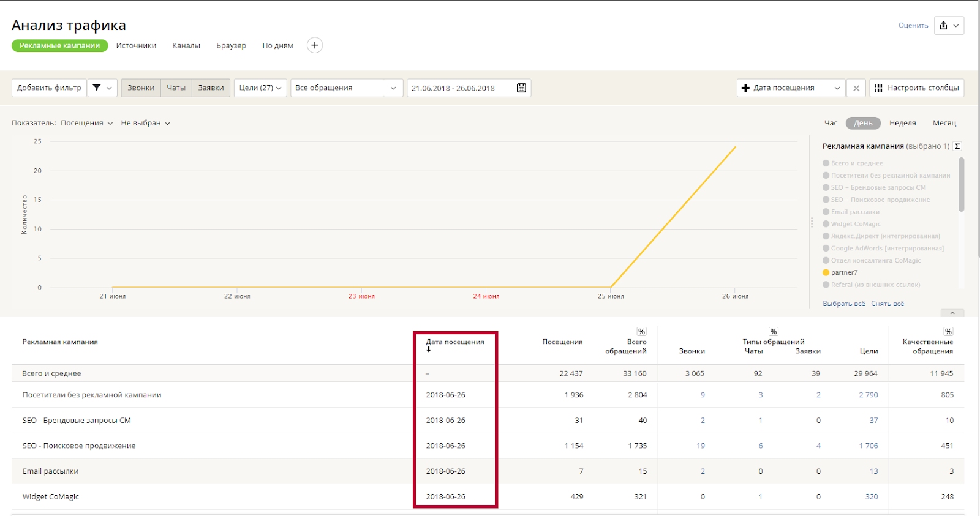Open Не выбран second metric dropdown
The height and width of the screenshot is (516, 980).
click(x=146, y=123)
